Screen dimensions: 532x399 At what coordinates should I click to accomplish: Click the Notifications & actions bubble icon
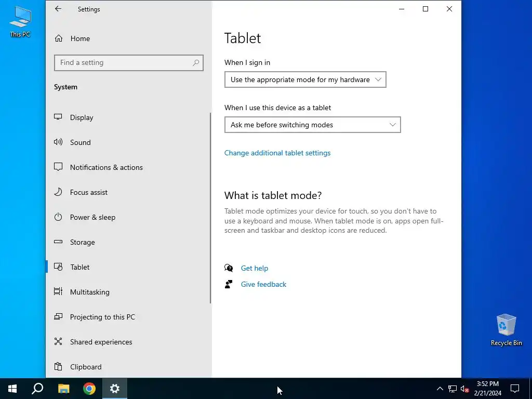point(58,167)
